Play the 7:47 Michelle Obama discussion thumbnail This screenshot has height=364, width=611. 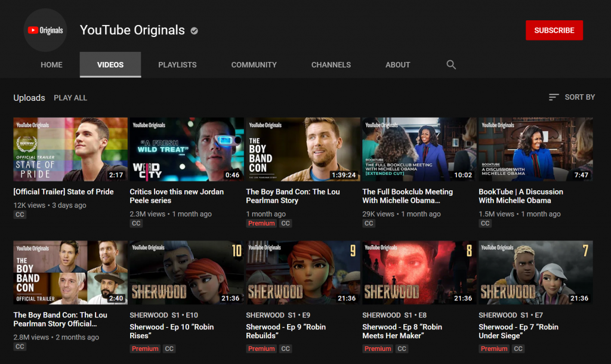pyautogui.click(x=536, y=149)
